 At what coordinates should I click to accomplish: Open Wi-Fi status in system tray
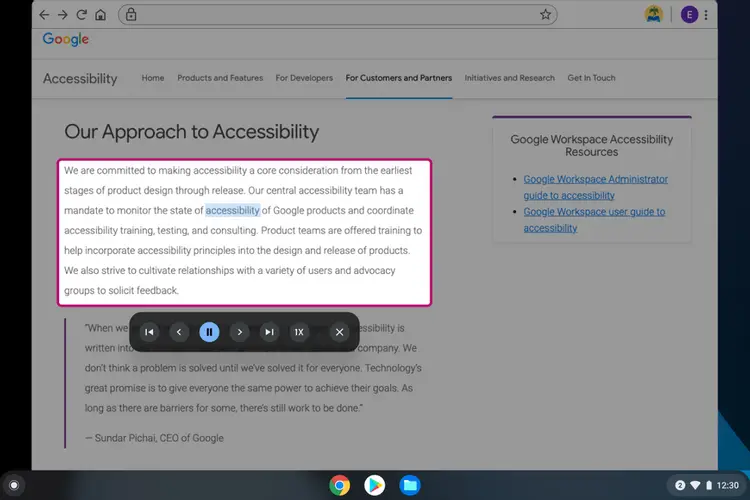695,485
